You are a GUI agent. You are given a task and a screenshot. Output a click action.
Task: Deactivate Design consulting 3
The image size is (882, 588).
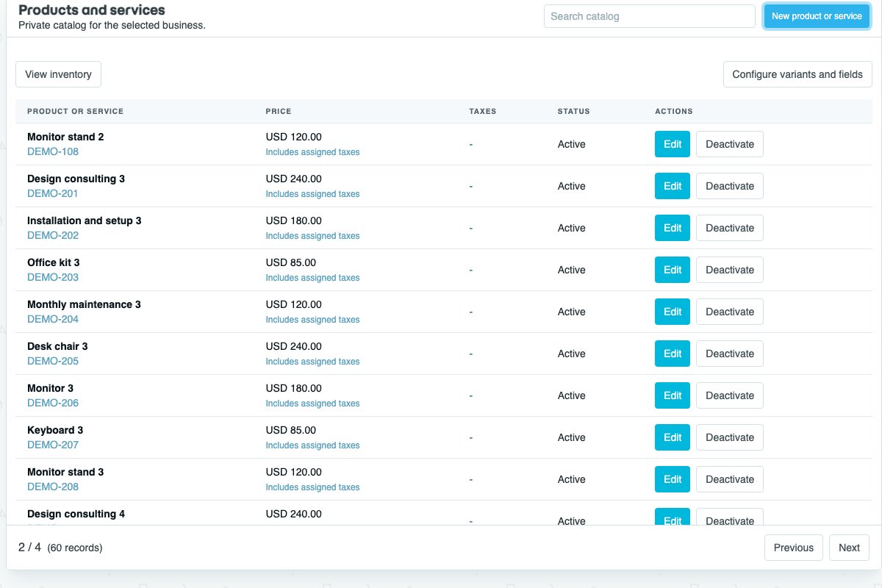point(730,186)
